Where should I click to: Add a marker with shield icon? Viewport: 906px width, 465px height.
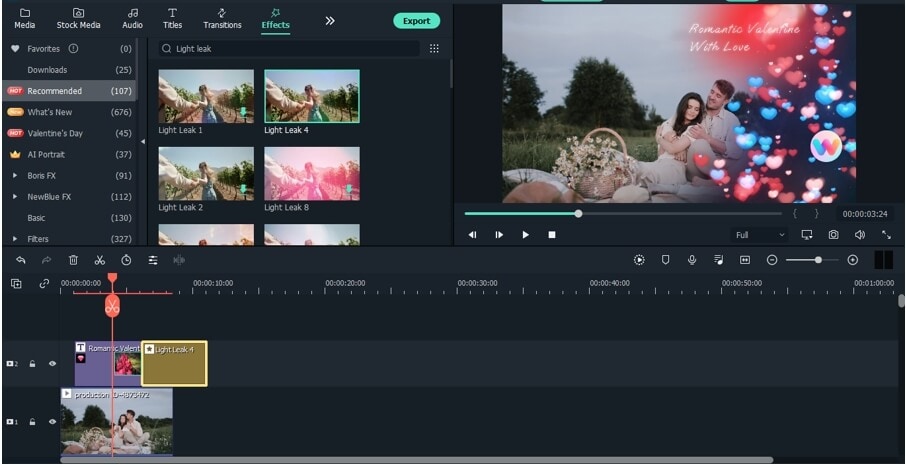pyautogui.click(x=665, y=260)
